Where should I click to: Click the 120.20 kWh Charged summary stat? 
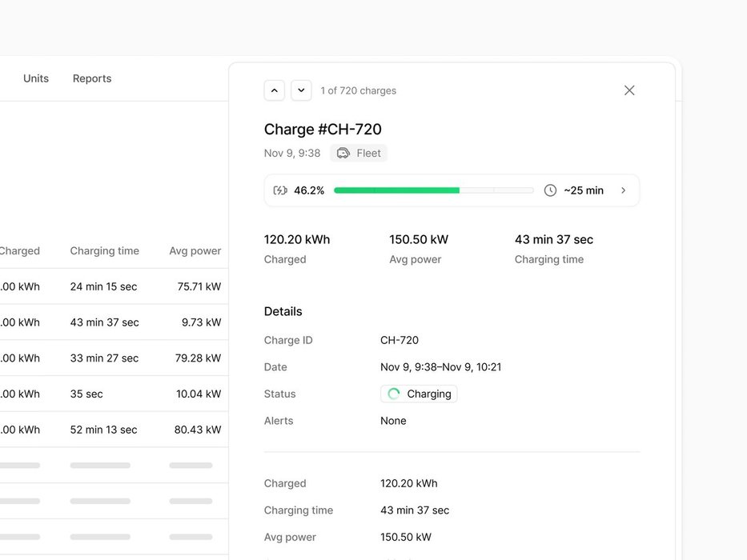(x=297, y=249)
